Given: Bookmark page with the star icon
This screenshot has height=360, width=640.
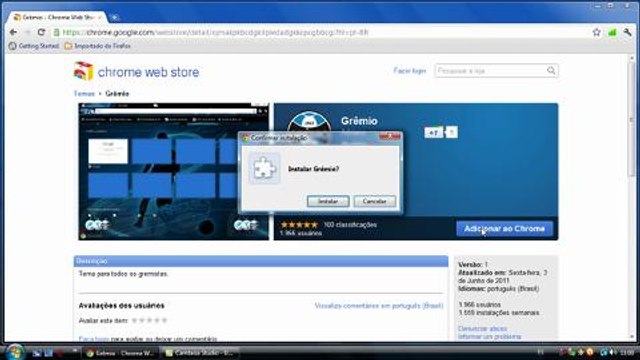Looking at the screenshot, I should 596,32.
